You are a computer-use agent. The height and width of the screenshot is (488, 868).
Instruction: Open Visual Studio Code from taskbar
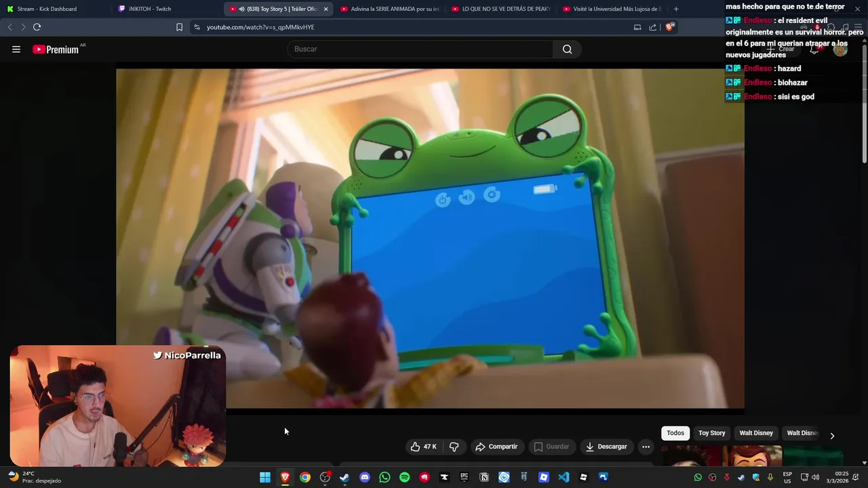(x=564, y=477)
